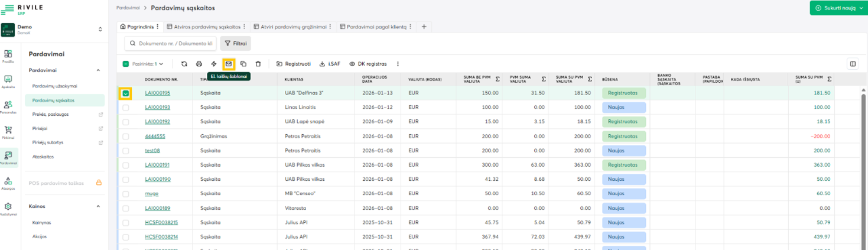Click the refresh icon in toolbar
The height and width of the screenshot is (250, 868).
(x=184, y=64)
